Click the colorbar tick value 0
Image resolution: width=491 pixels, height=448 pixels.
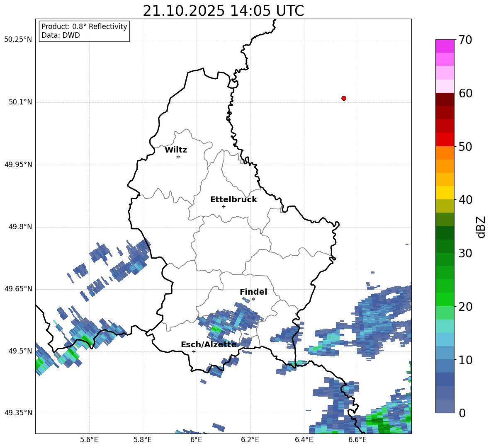coord(462,413)
